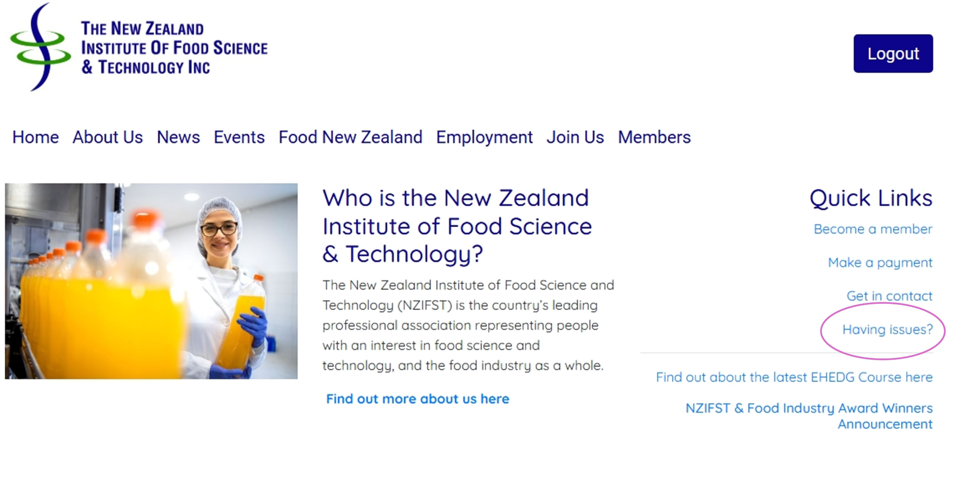980x483 pixels.
Task: Open the Employment page
Action: coord(484,138)
